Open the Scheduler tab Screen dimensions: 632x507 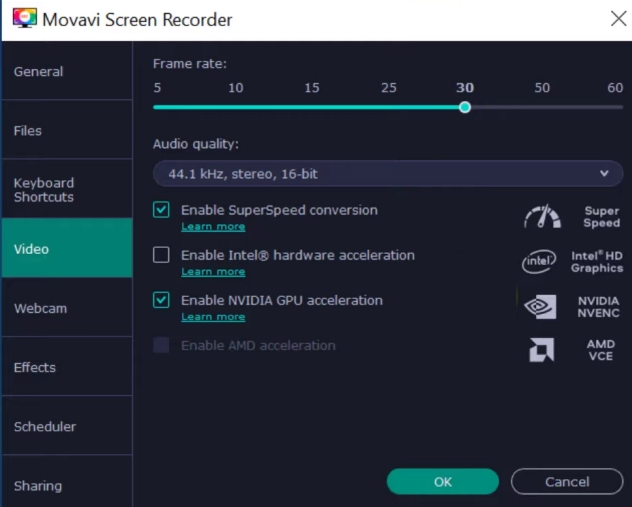pos(67,426)
